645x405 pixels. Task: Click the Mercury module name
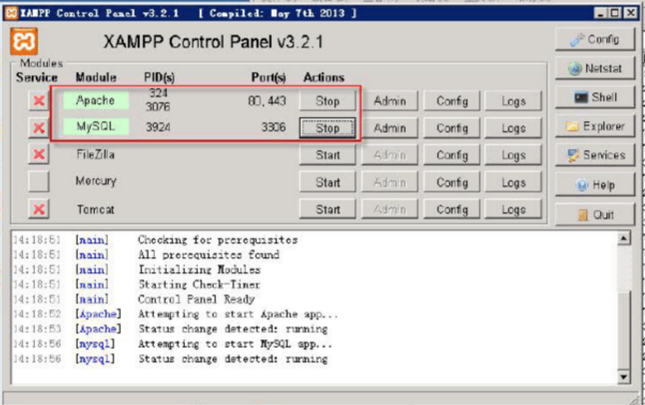[x=96, y=181]
